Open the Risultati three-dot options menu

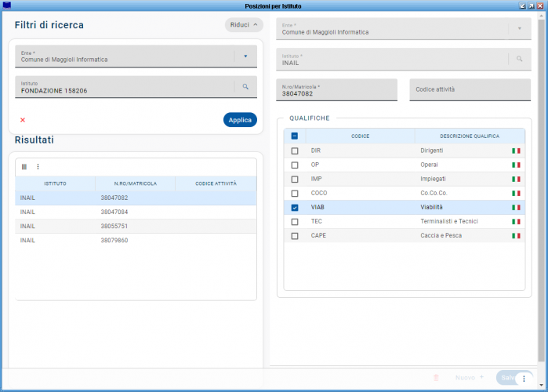click(x=38, y=166)
